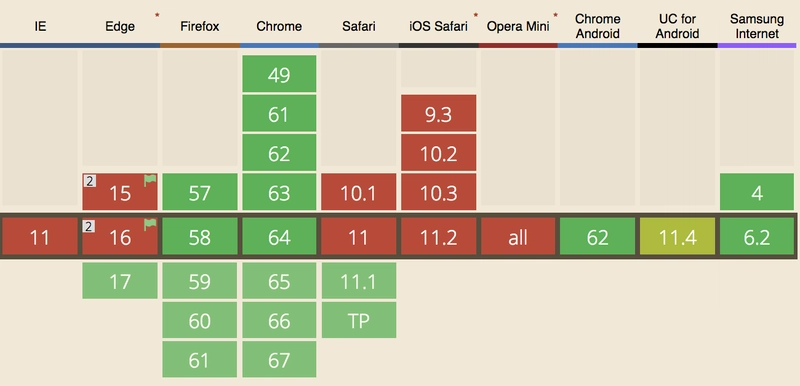Click the asterisk next to Edge header
The height and width of the screenshot is (386, 800).
click(157, 16)
